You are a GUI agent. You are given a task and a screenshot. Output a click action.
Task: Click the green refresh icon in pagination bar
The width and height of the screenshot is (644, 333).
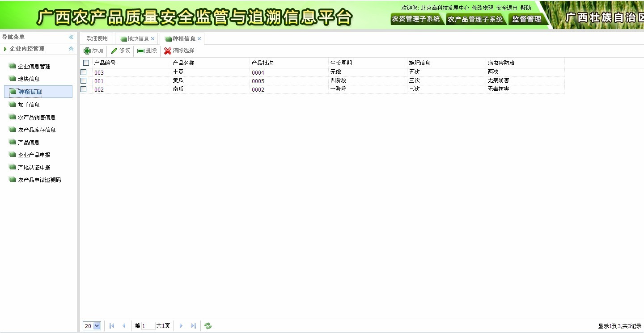tap(208, 326)
